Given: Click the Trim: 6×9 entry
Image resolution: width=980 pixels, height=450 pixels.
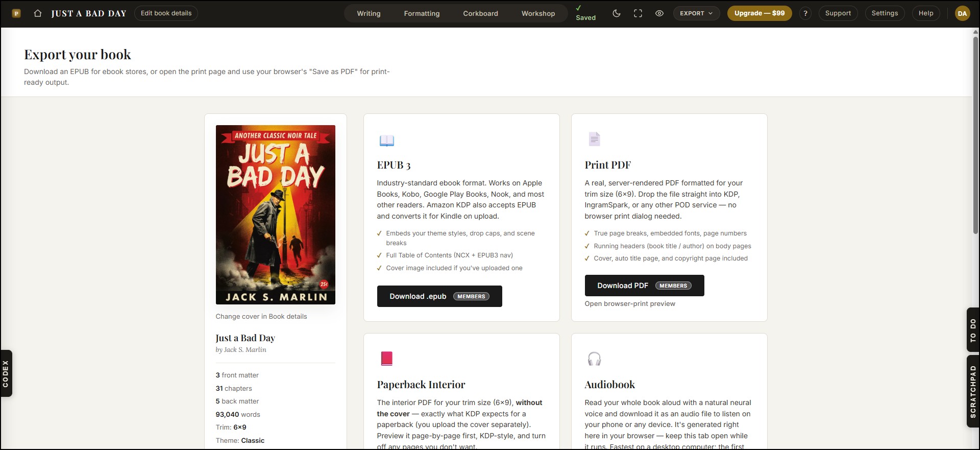Looking at the screenshot, I should 231,428.
